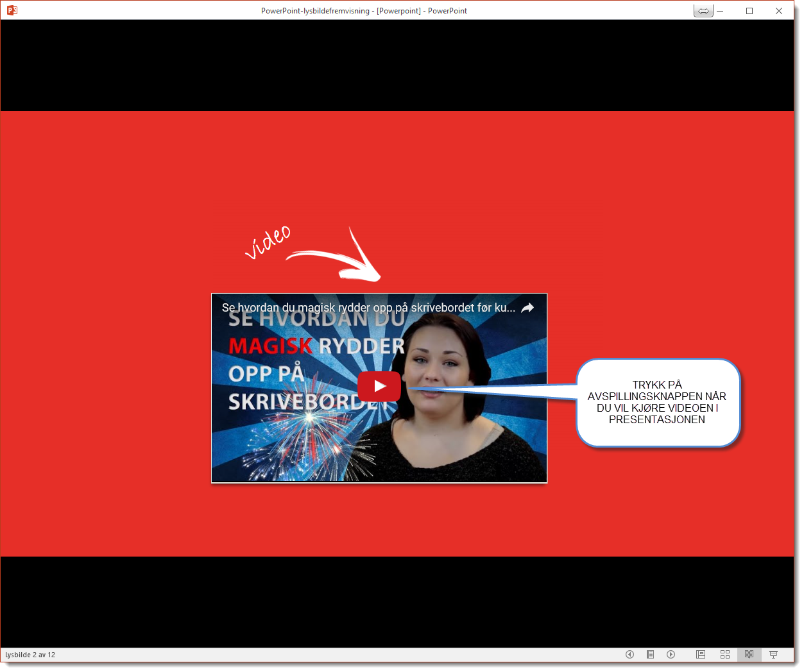Click the YouTube share arrow icon
The height and width of the screenshot is (672, 804).
tap(527, 308)
